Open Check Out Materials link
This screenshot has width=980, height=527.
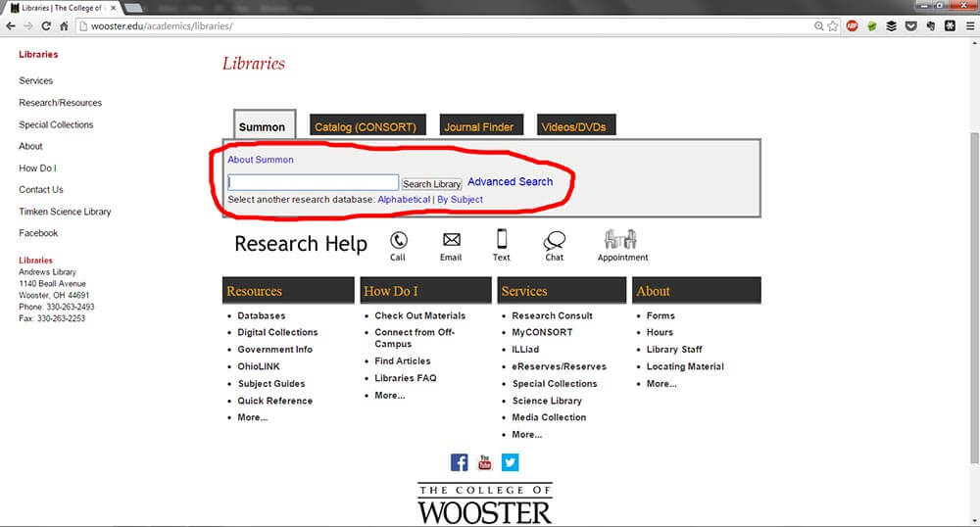coord(420,316)
